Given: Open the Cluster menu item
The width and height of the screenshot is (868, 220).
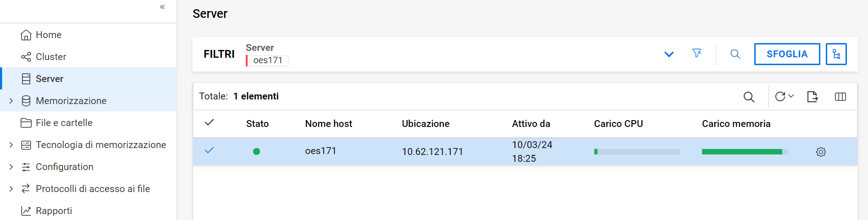Looking at the screenshot, I should click(50, 57).
